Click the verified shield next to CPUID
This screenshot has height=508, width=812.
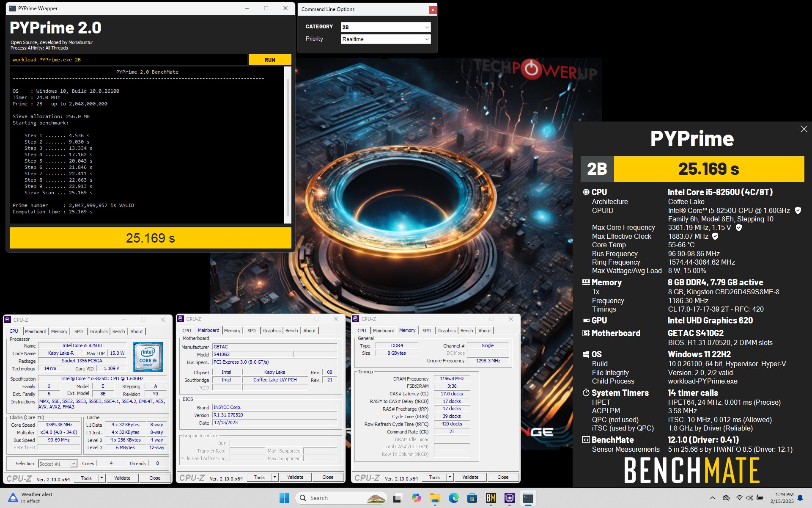click(798, 210)
